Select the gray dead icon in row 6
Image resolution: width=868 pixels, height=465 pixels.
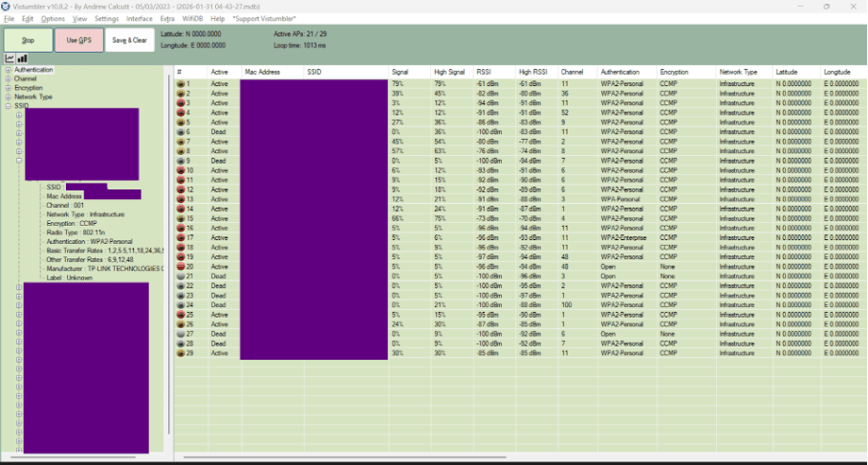coord(181,132)
